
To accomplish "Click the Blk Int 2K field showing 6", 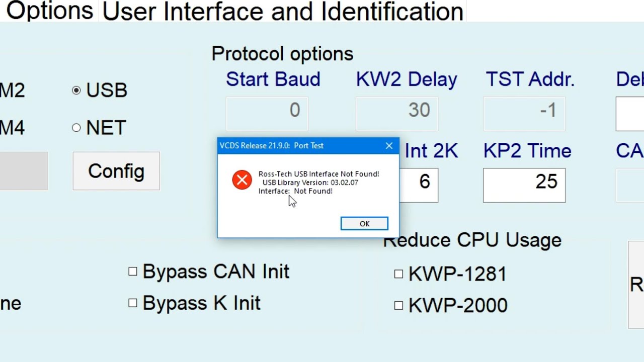I will point(419,185).
